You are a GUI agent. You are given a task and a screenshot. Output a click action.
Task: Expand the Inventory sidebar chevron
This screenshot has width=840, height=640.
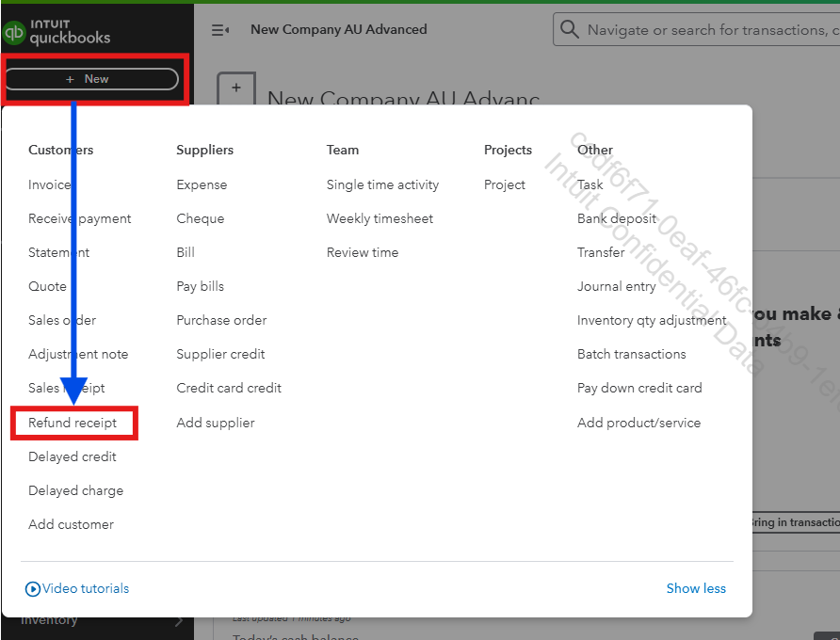[x=179, y=621]
